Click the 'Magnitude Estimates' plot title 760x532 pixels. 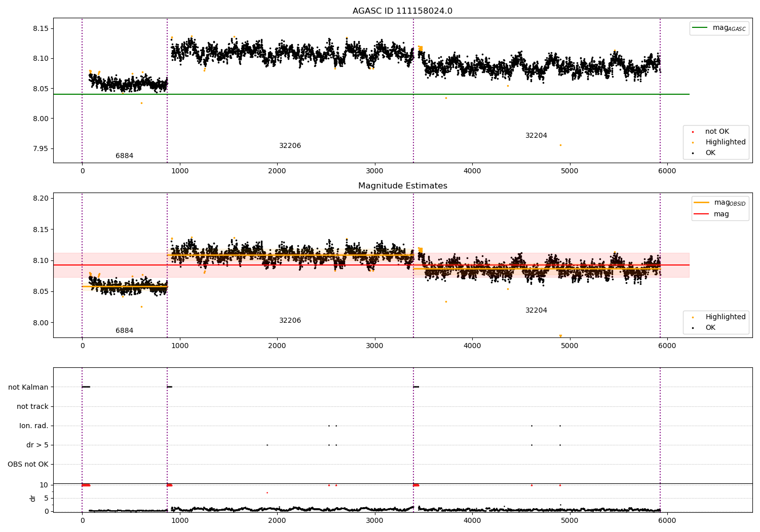[402, 186]
